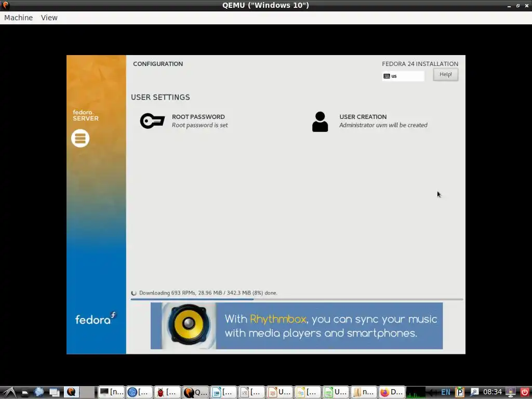The image size is (532, 399).
Task: Click the 08:34 clock in the tray
Action: click(493, 392)
